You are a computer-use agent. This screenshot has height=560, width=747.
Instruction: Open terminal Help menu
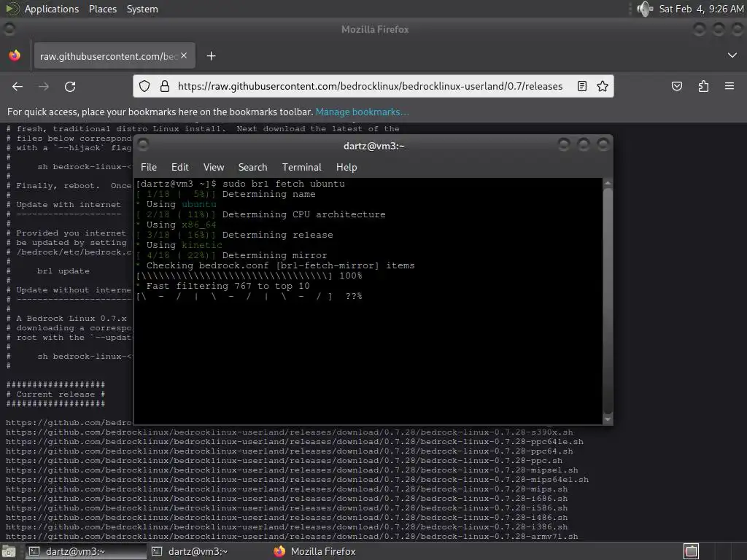click(x=347, y=167)
